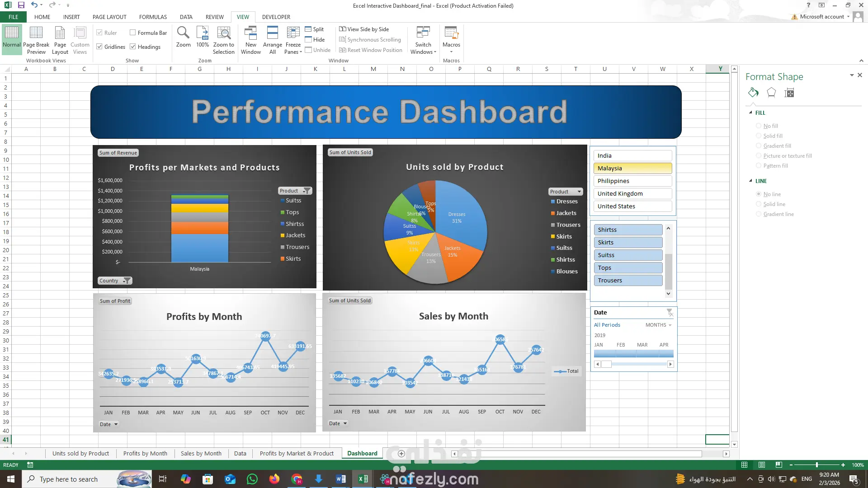The image size is (868, 488).
Task: Toggle the Headings checkbox
Action: click(133, 47)
